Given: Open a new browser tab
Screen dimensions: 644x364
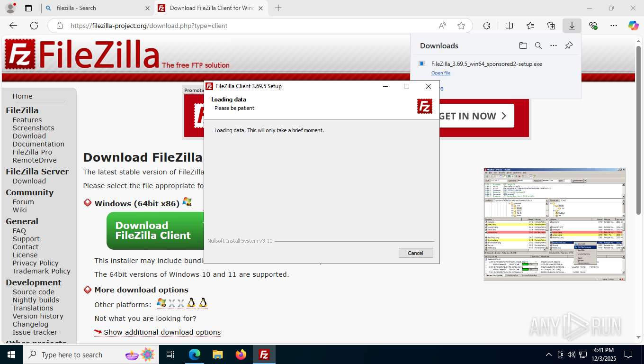Looking at the screenshot, I should (x=278, y=8).
